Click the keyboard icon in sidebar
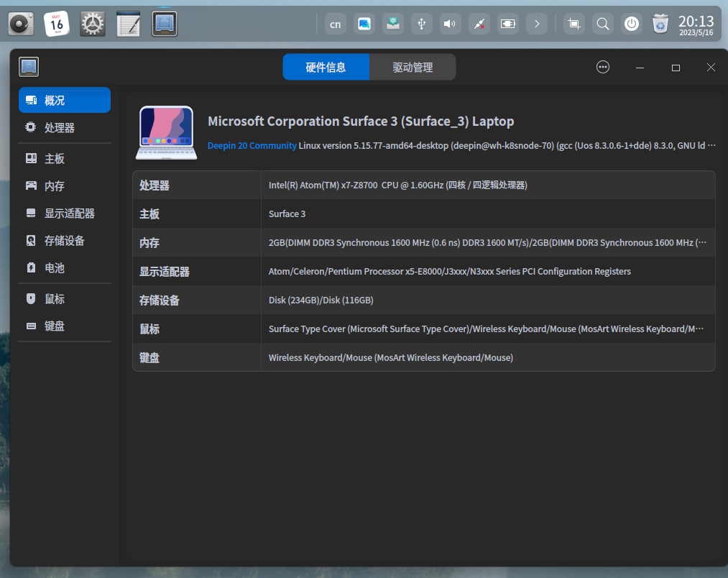This screenshot has width=728, height=578. click(31, 326)
